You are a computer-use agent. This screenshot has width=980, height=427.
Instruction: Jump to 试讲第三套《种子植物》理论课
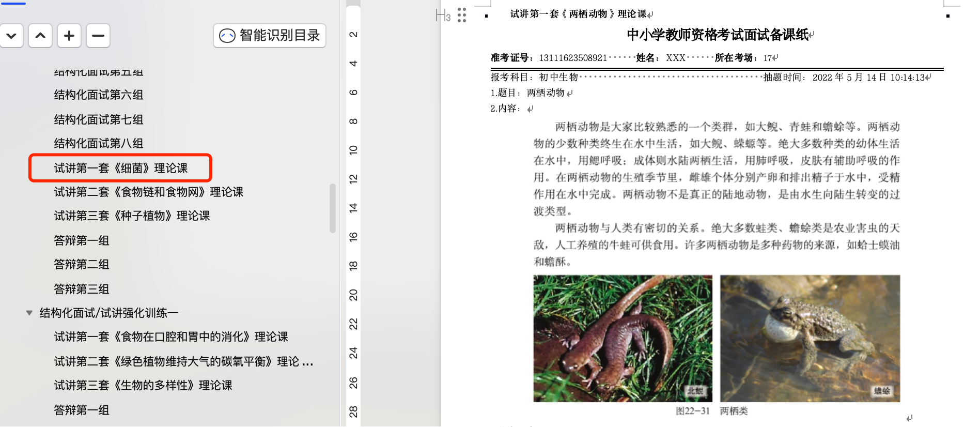(132, 216)
